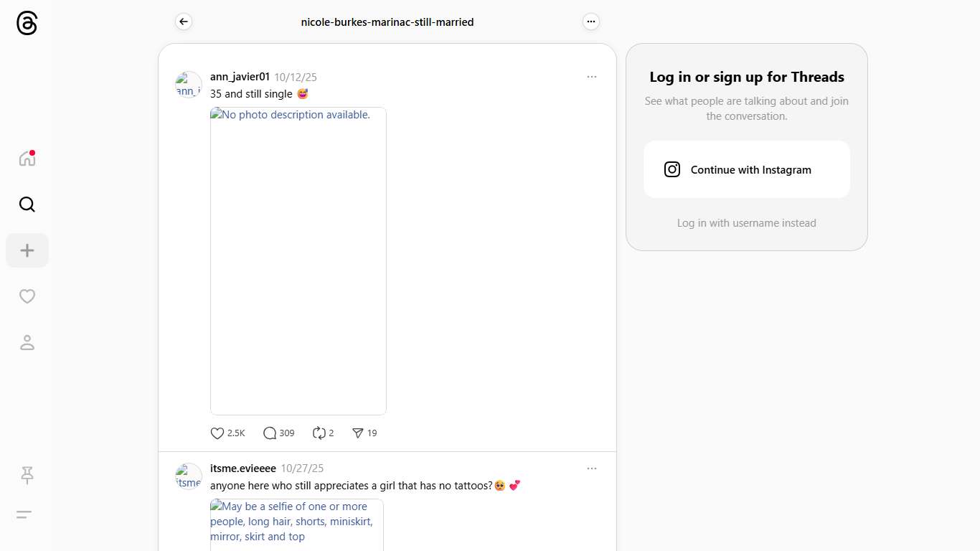The image size is (980, 551).
Task: Open the photo in ann_javier01's post
Action: point(298,261)
